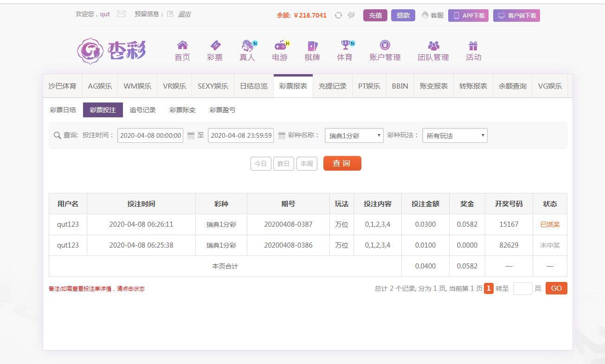Viewport: 605px width, 364px height.
Task: Click 退出 logout link
Action: click(184, 14)
